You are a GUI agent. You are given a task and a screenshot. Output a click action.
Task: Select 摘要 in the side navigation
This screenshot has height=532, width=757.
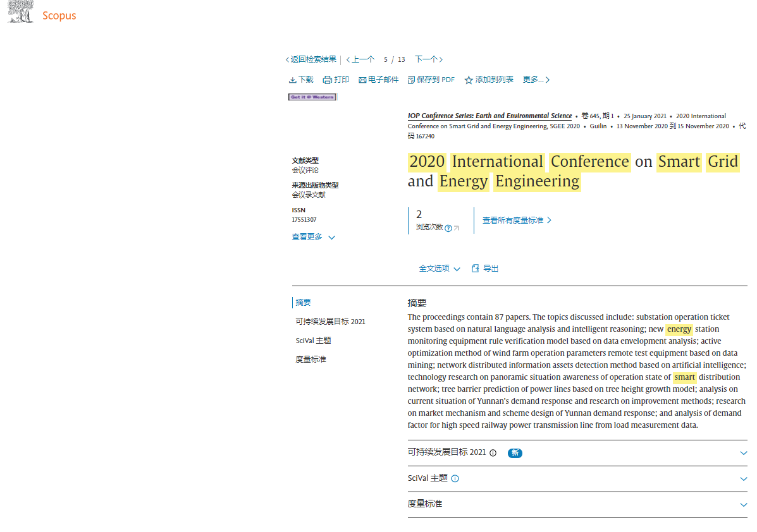point(303,303)
